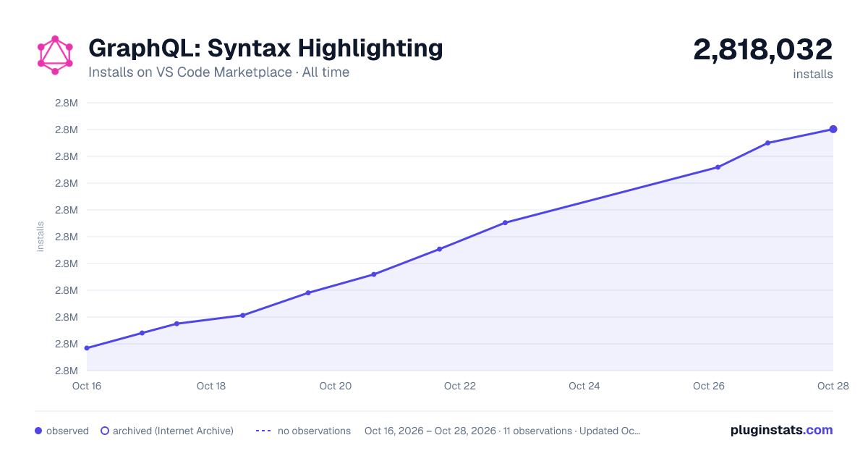Click the 'Oct 22' x-axis label
This screenshot has height=456, width=868.
point(460,386)
